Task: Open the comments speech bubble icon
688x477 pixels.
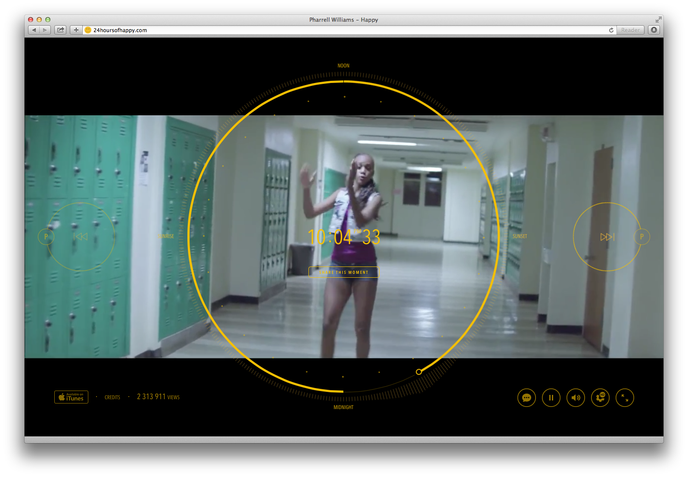Action: (x=526, y=398)
